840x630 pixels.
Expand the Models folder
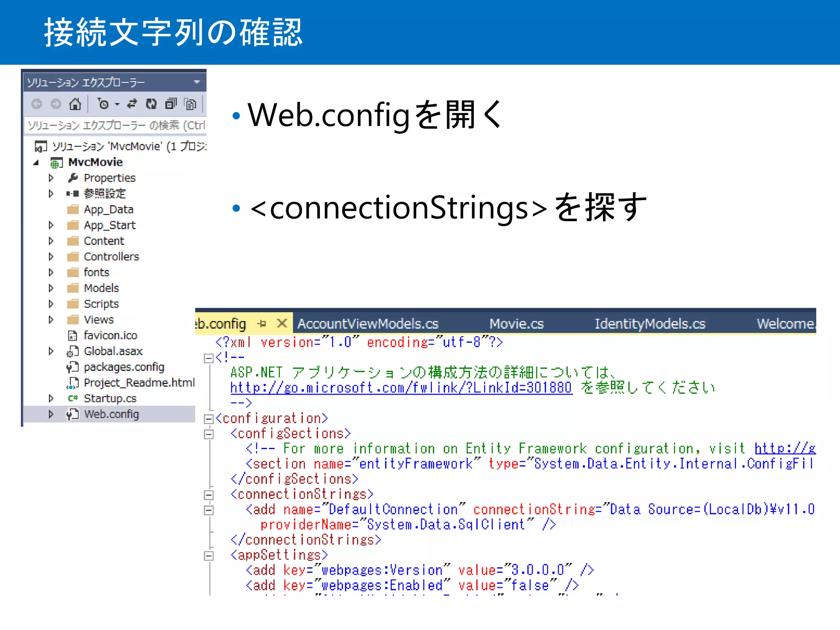click(51, 288)
